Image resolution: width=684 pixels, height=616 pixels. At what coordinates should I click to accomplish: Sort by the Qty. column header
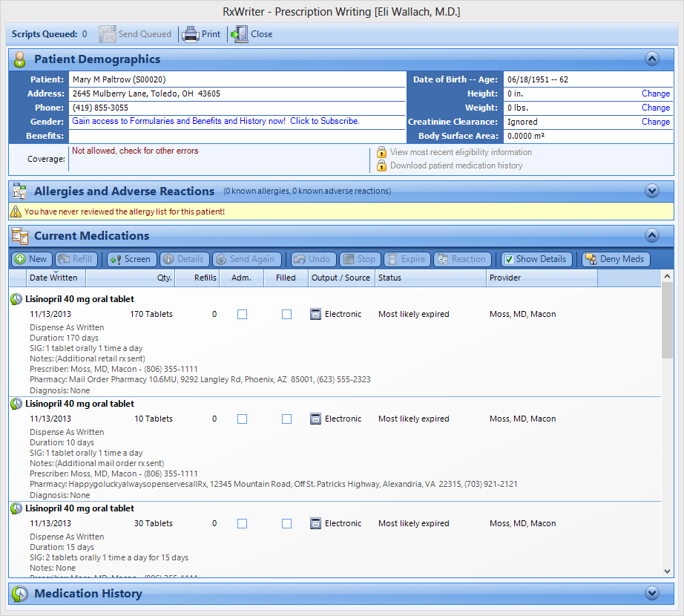[x=131, y=278]
